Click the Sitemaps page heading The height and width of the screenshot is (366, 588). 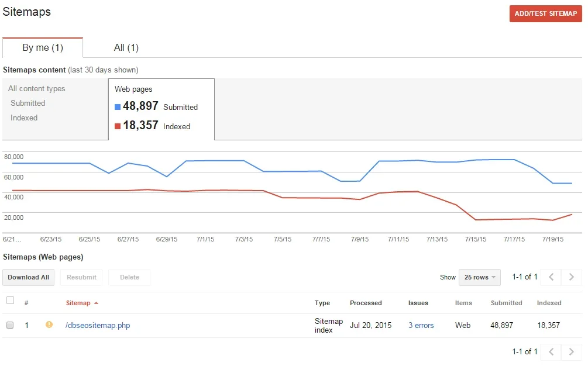point(27,12)
